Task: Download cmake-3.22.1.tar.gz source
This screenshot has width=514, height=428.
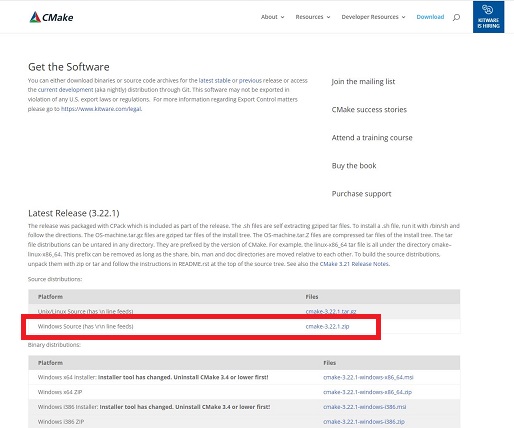Action: pyautogui.click(x=331, y=311)
